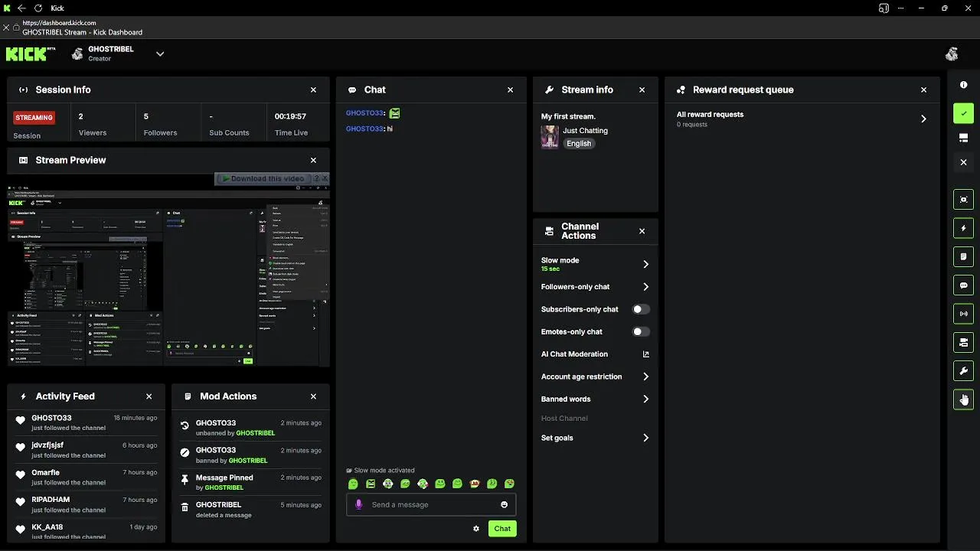
Task: Open the emoji picker in message box
Action: pyautogui.click(x=504, y=504)
